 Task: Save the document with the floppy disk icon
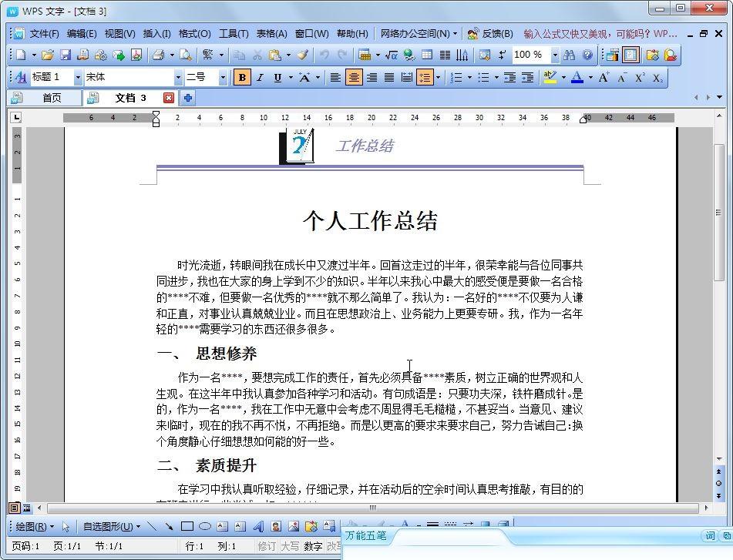66,55
